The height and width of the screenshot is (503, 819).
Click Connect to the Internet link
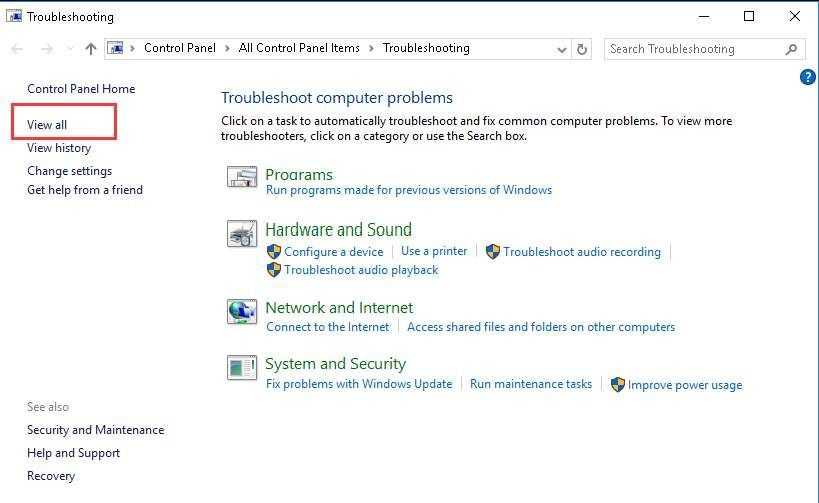(328, 327)
